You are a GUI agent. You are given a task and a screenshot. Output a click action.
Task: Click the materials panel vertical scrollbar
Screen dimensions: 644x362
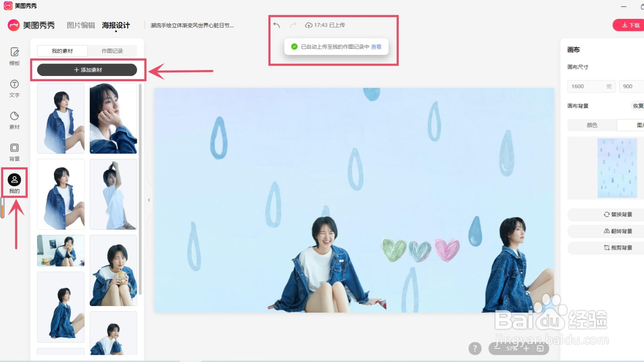(140, 189)
